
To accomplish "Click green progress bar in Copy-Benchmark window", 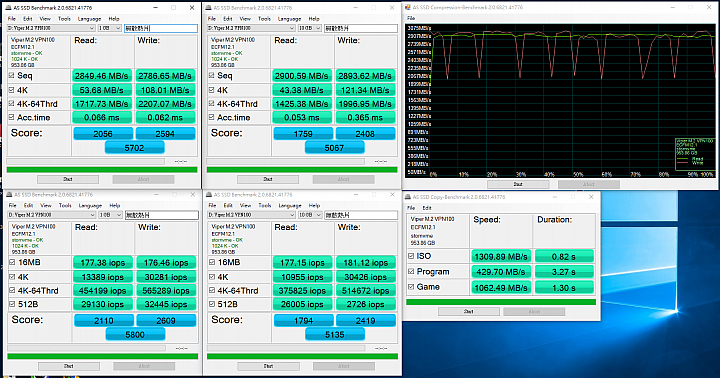I will 501,302.
